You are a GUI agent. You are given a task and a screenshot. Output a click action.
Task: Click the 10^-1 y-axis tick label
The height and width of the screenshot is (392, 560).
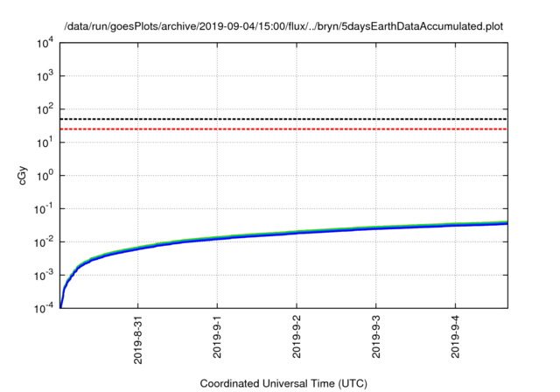[x=43, y=209]
